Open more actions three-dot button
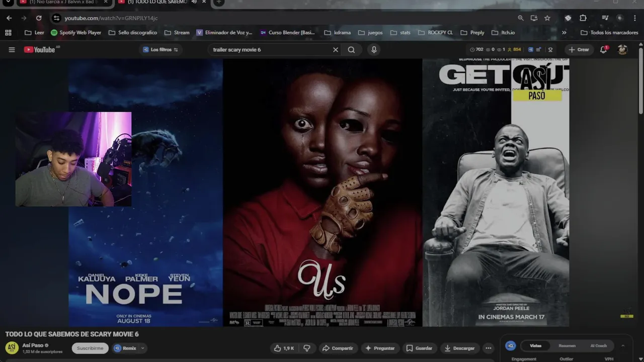The image size is (644, 362). (x=488, y=348)
